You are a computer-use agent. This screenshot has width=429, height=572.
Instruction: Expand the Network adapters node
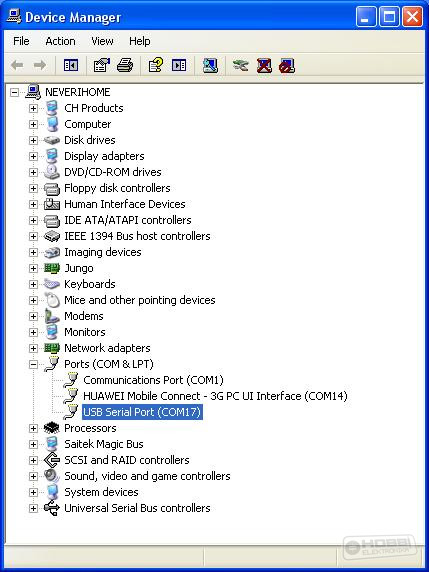pyautogui.click(x=33, y=348)
